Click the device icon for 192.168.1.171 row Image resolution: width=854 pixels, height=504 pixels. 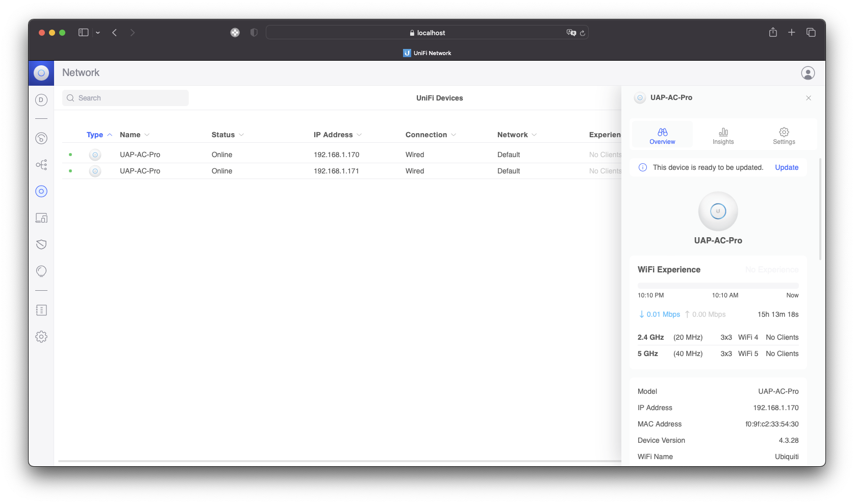point(95,171)
